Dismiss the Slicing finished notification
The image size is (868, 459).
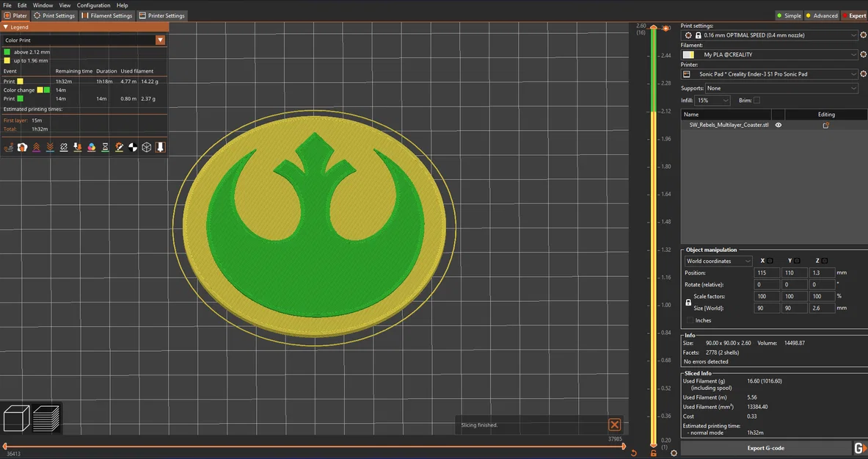[x=614, y=425]
